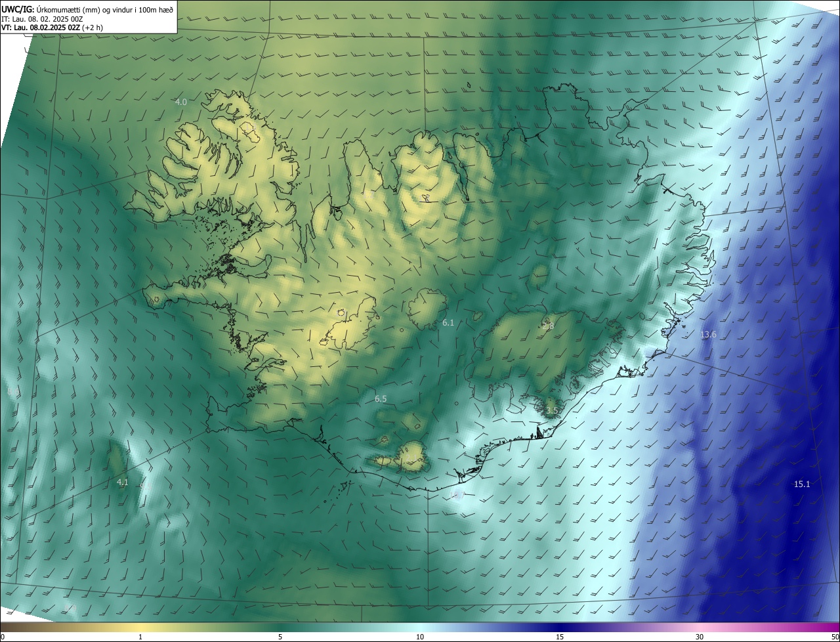Click the 2.8 value label on the map
840x642 pixels.
click(548, 326)
